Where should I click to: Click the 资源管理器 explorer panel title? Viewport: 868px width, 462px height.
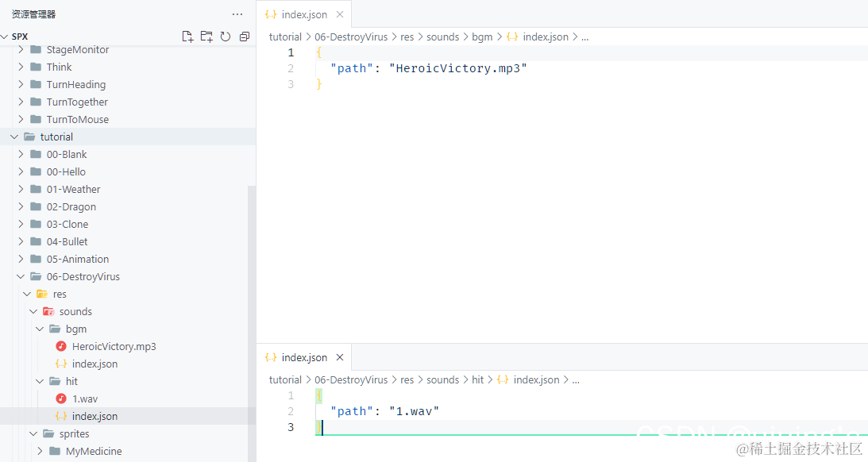[34, 14]
